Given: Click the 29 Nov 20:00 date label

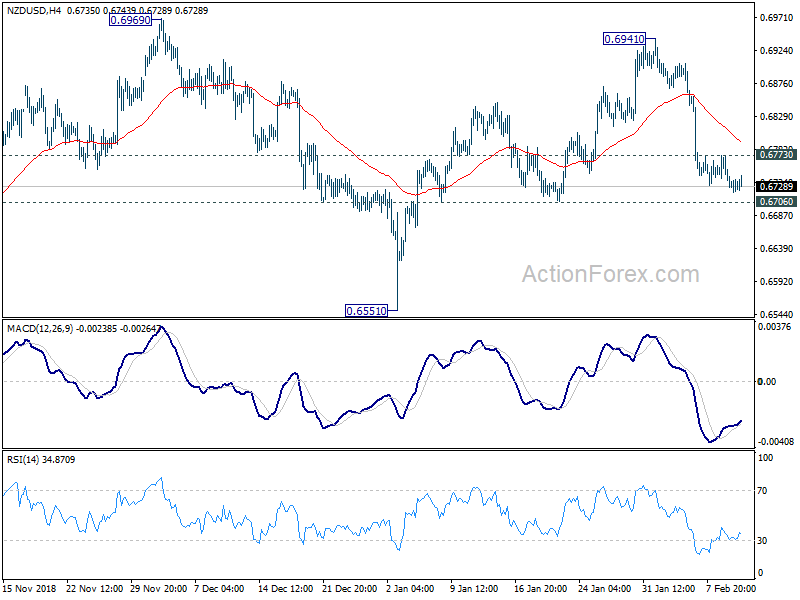Looking at the screenshot, I should (x=159, y=589).
